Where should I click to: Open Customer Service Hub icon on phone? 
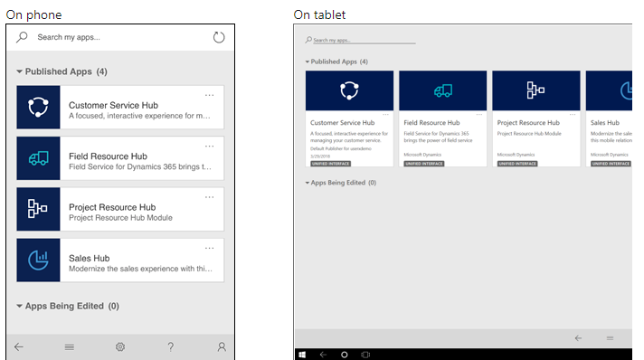(x=38, y=108)
